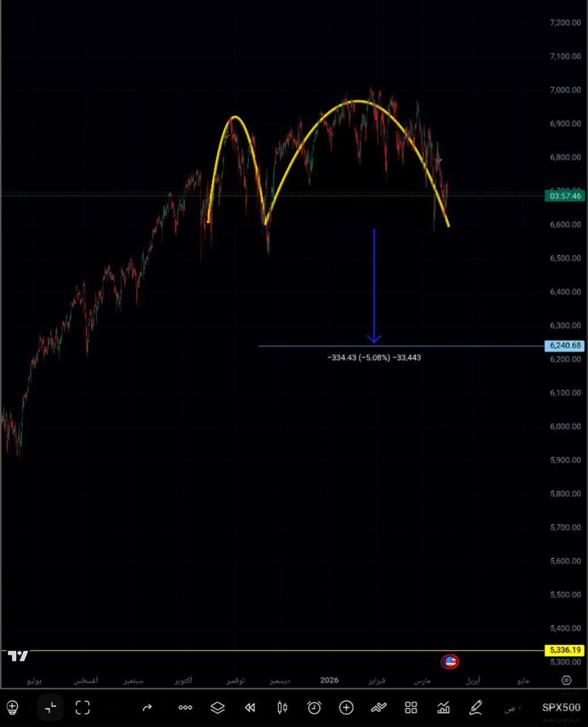Click the 7,000.00 price scale label
588x727 pixels.
pyautogui.click(x=566, y=90)
